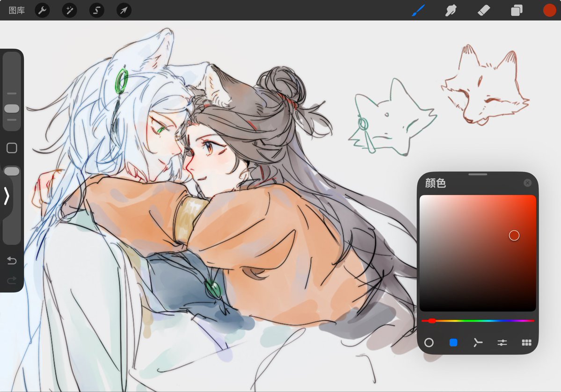Switch to the Classic square color mode
The width and height of the screenshot is (561, 392).
point(453,342)
